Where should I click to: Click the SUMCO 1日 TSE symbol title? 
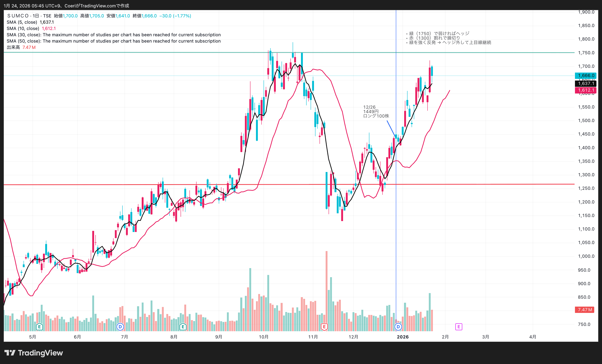tap(29, 16)
